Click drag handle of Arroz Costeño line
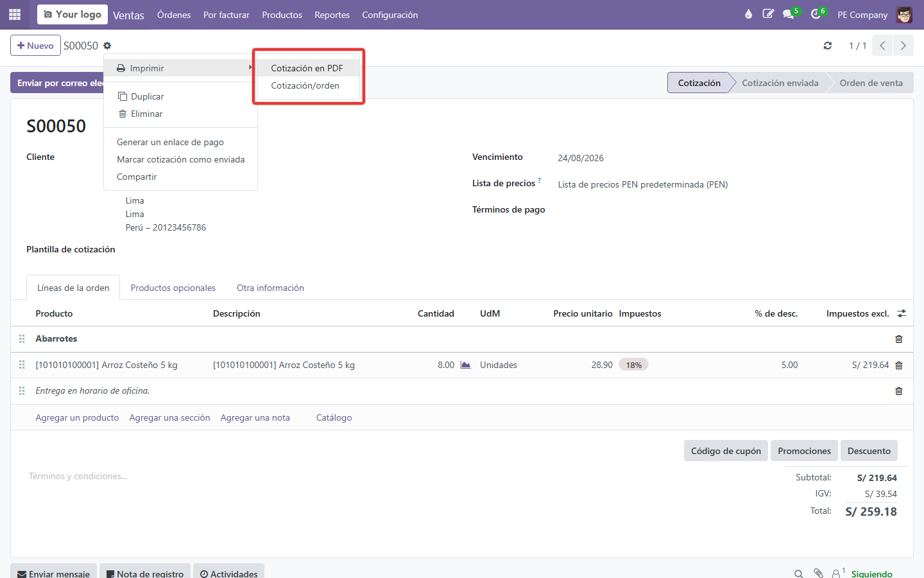Image resolution: width=924 pixels, height=578 pixels. click(x=22, y=365)
